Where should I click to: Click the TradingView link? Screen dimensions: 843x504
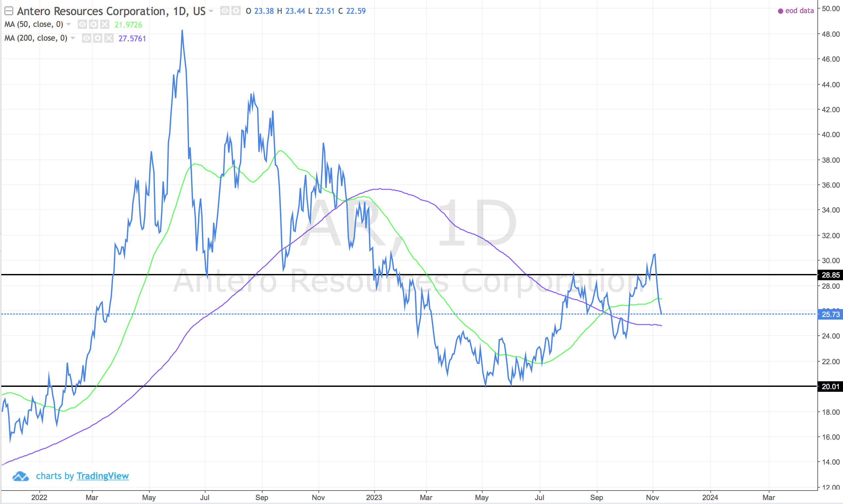[x=103, y=476]
